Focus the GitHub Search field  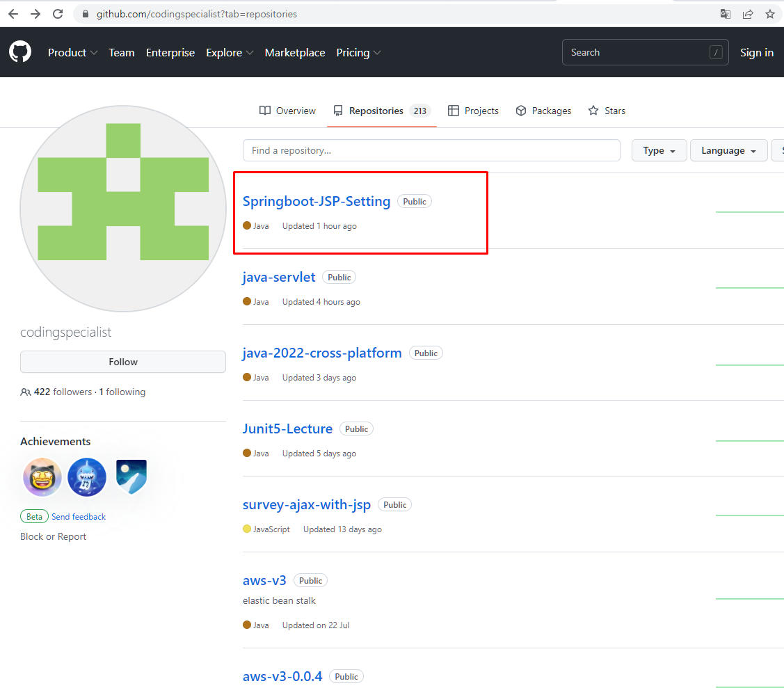coord(645,52)
